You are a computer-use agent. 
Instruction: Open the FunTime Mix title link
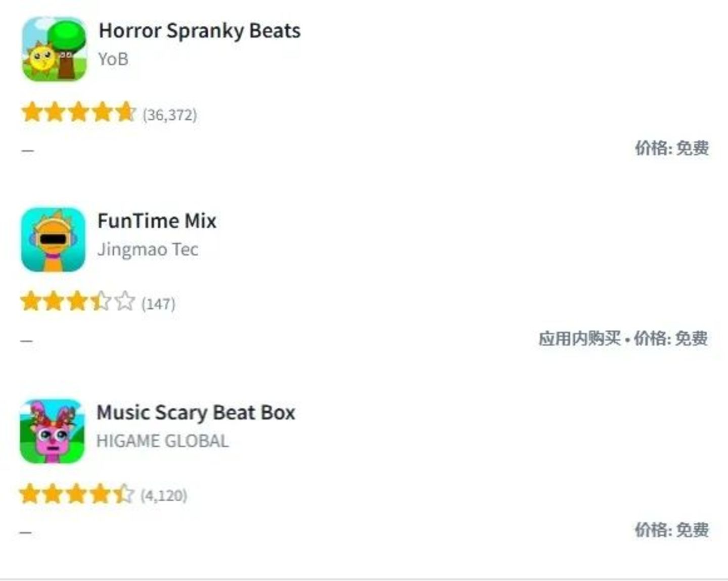(157, 221)
